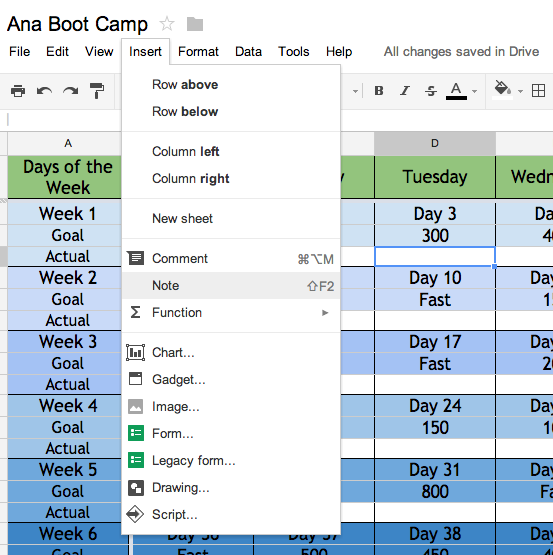Expand the Function submenu arrow
The width and height of the screenshot is (553, 555).
click(x=325, y=313)
